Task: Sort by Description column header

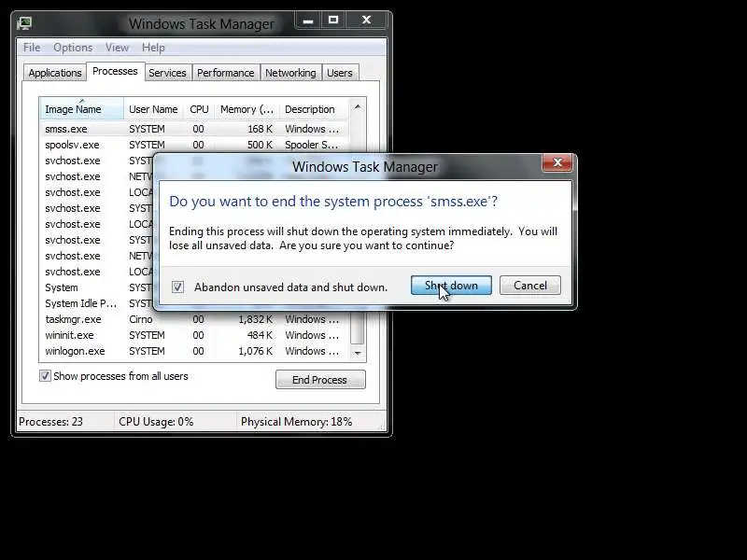Action: [314, 109]
